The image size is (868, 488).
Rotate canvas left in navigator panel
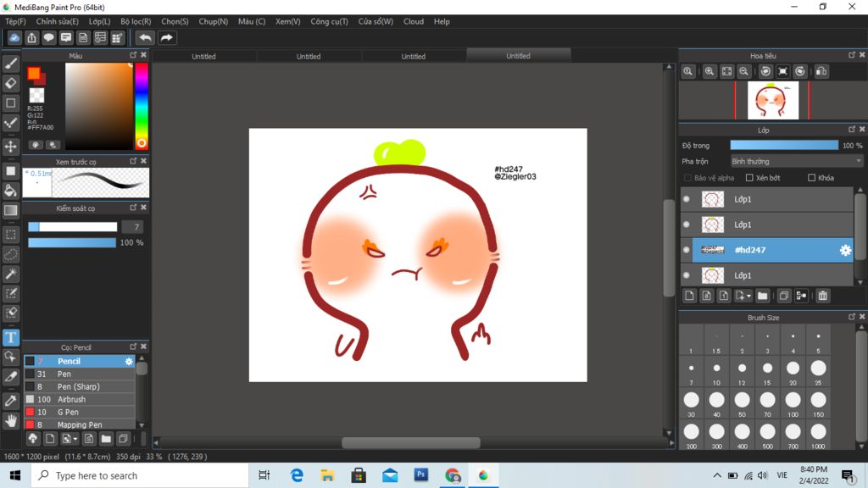(765, 71)
